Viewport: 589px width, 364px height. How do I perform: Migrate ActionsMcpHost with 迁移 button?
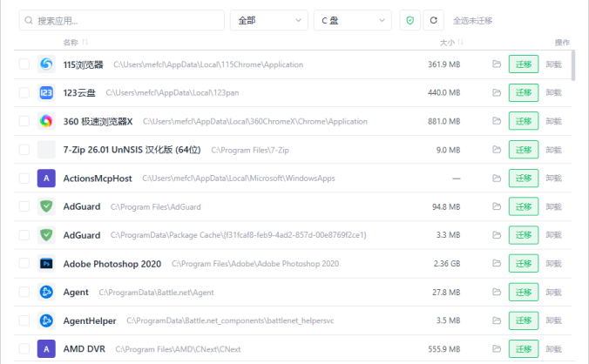[524, 179]
